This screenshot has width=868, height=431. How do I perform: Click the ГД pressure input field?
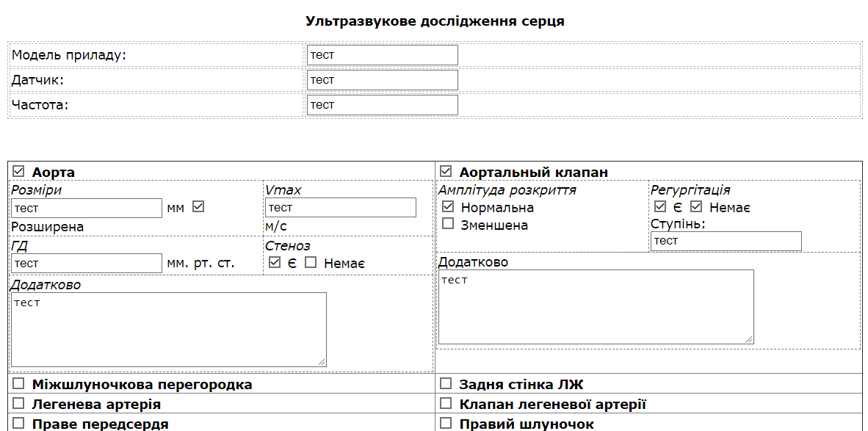[86, 264]
